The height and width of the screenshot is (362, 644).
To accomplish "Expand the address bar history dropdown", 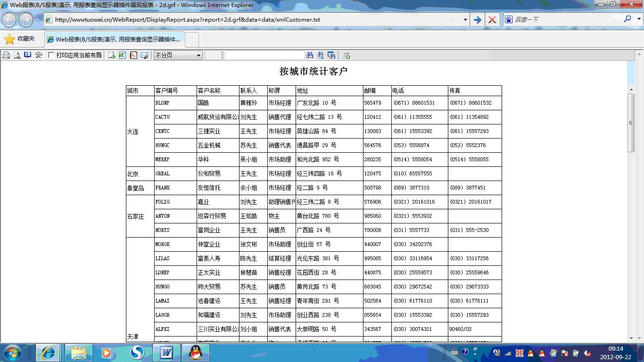I will click(465, 20).
